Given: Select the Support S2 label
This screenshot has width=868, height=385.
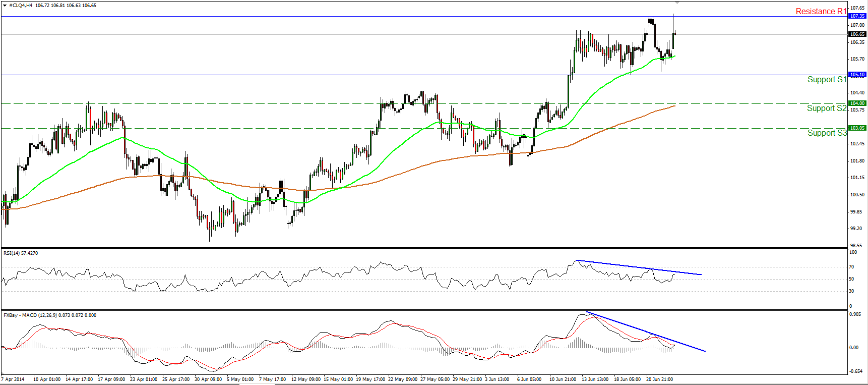Looking at the screenshot, I should [827, 108].
